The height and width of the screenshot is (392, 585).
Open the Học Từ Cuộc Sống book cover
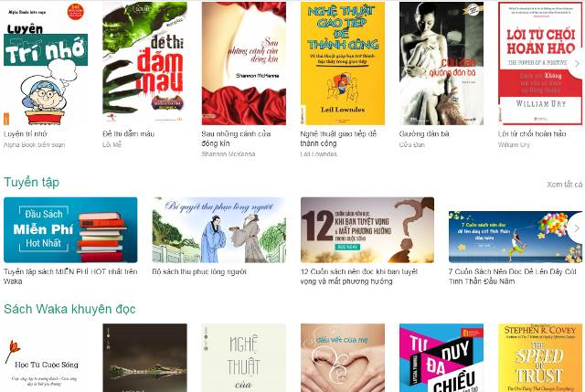(x=46, y=357)
